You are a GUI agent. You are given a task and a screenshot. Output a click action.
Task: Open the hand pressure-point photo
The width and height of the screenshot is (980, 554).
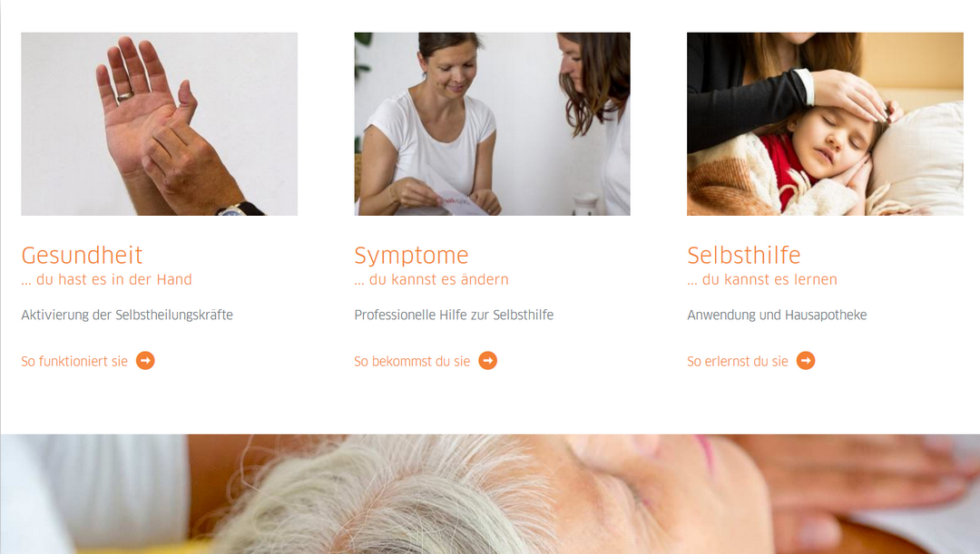(160, 124)
